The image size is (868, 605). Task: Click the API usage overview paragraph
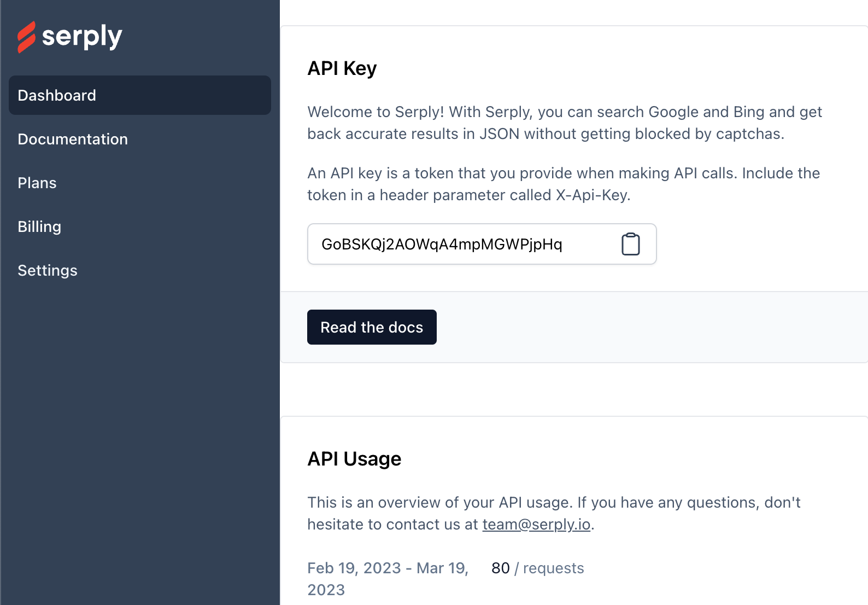click(x=553, y=513)
